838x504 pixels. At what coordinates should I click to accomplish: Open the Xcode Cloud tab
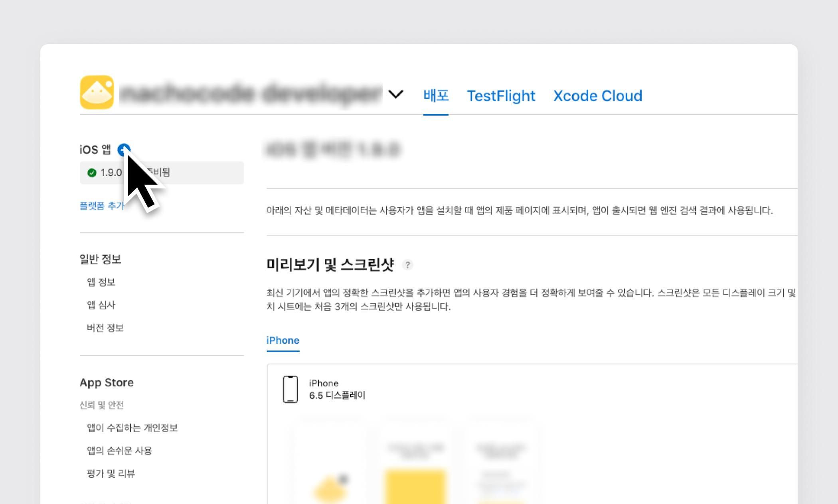597,96
